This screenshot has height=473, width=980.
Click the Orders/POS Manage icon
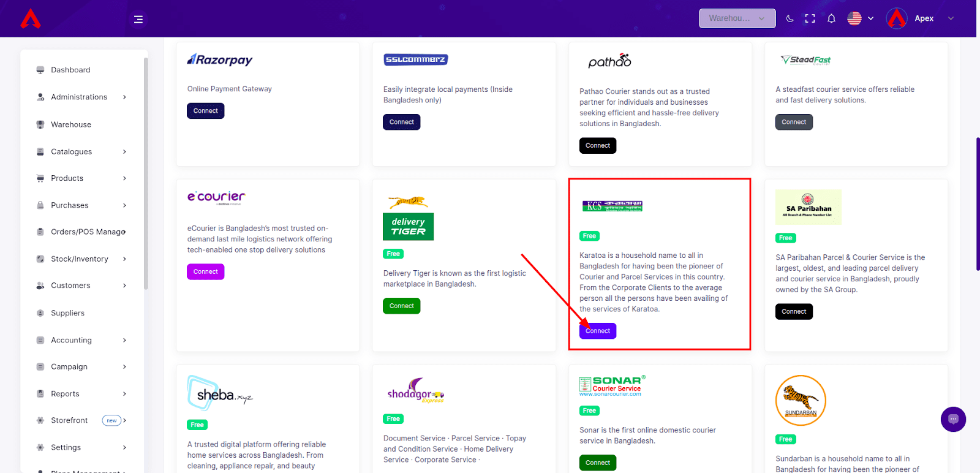click(40, 232)
